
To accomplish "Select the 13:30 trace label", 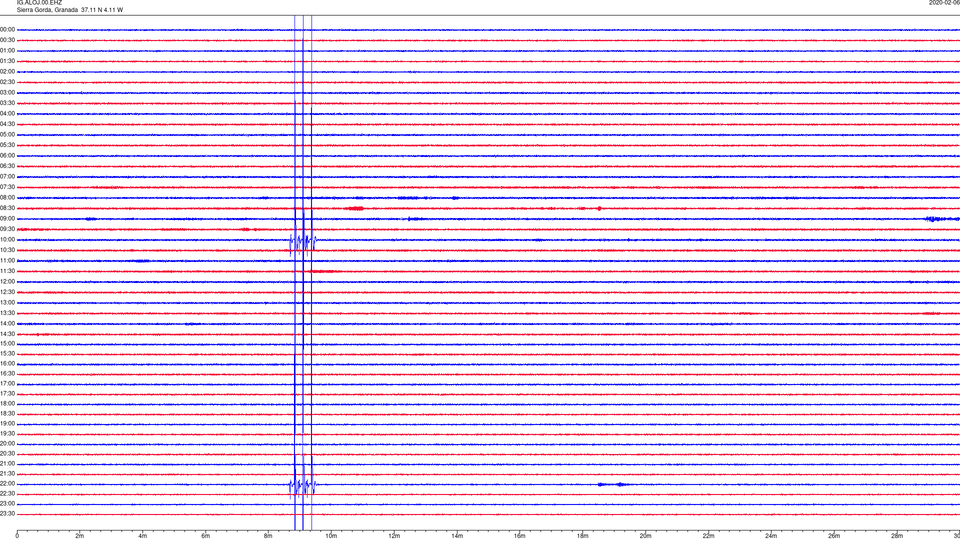I will [x=7, y=313].
